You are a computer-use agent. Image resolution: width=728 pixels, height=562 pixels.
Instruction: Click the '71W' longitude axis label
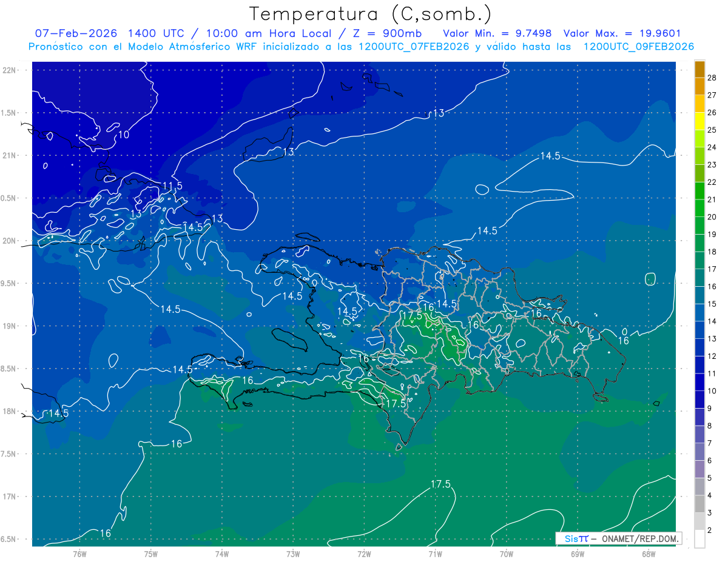coord(435,554)
